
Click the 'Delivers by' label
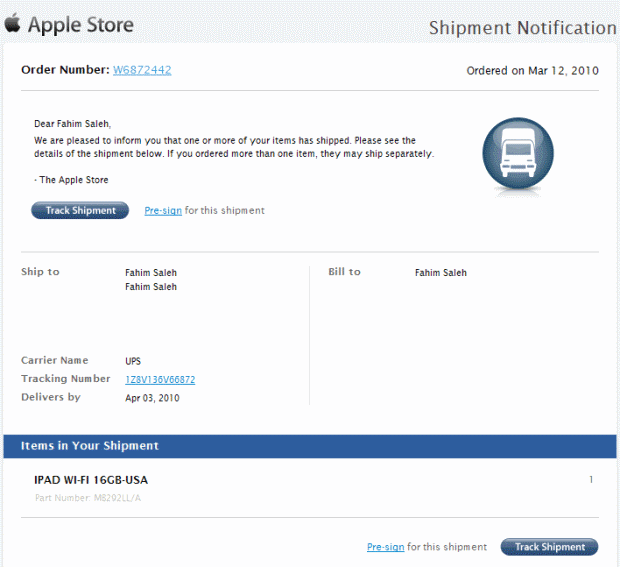51,397
